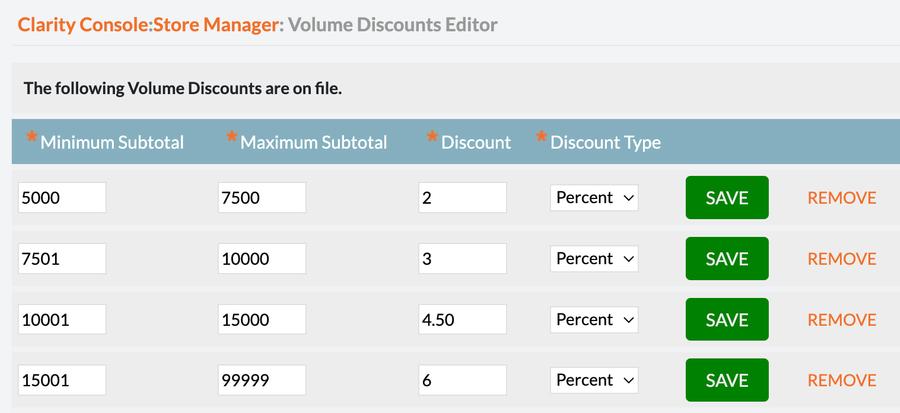Viewport: 900px width, 413px height.
Task: Remove the 15001 to 99999 discount row
Action: coord(841,381)
